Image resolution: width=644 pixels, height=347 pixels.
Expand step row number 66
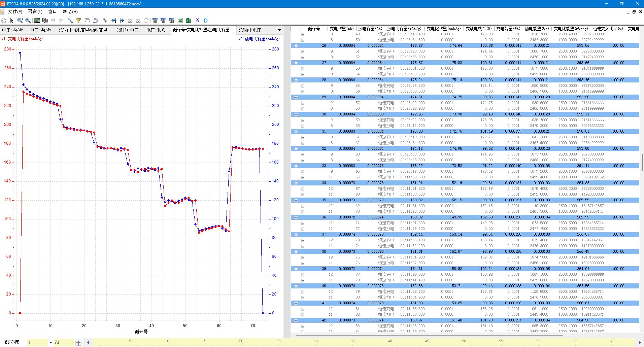coord(303,177)
